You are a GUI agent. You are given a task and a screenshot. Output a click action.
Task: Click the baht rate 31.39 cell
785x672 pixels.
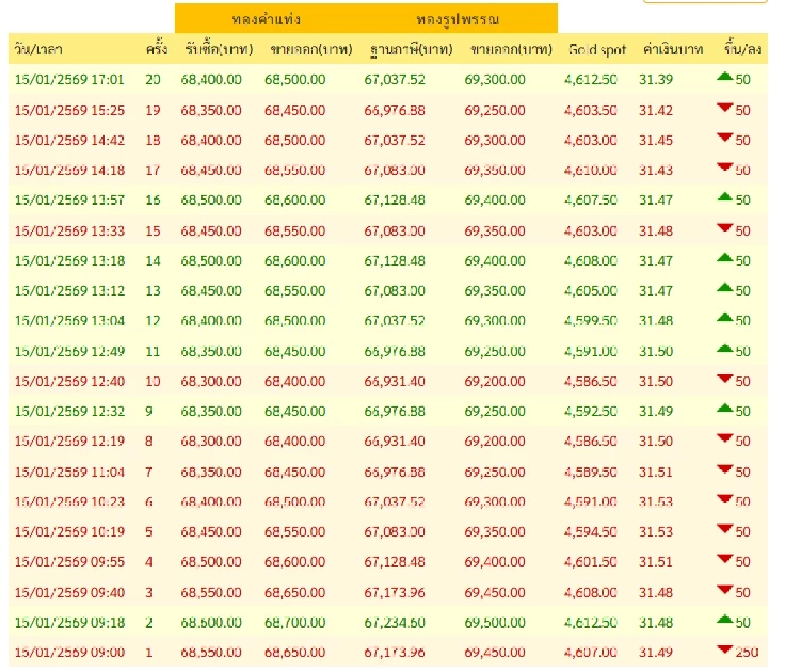[655, 80]
